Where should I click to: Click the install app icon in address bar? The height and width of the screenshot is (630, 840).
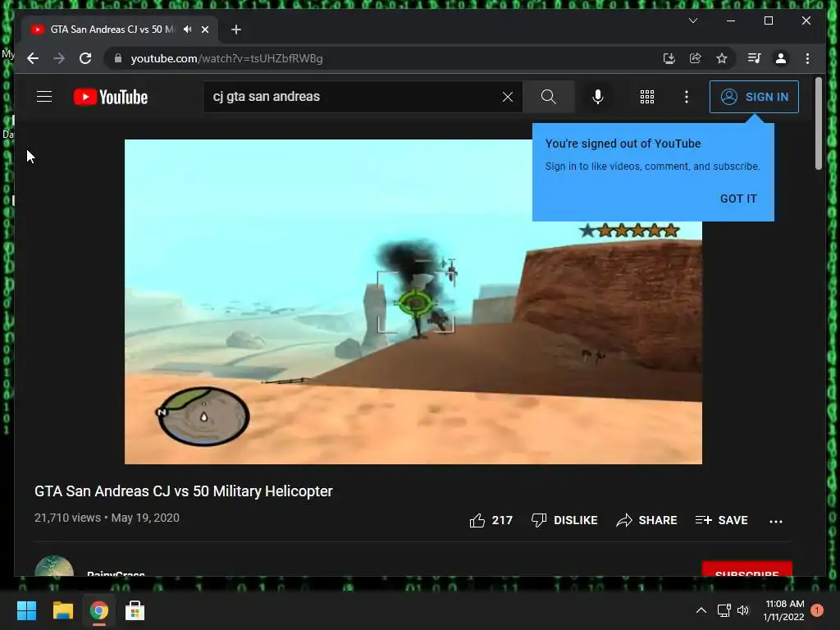[669, 58]
